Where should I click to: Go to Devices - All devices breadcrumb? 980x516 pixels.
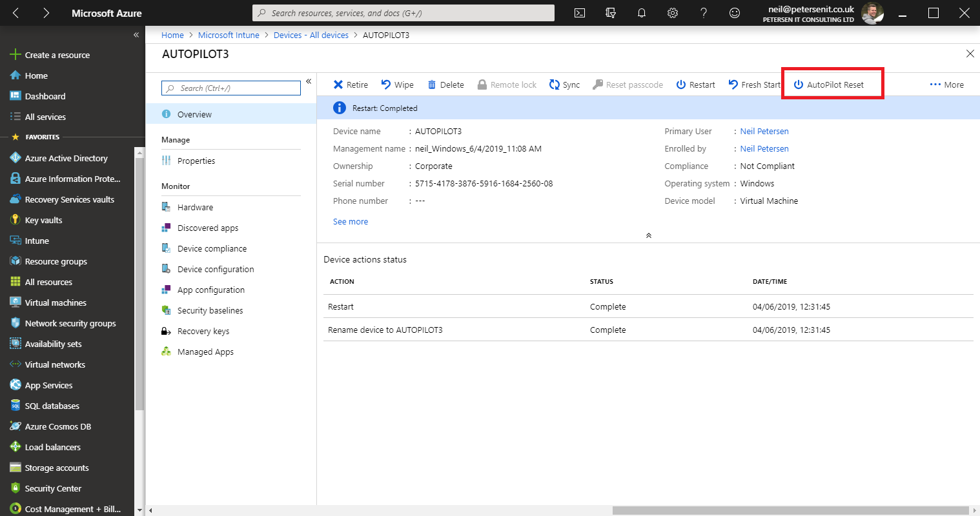coord(311,35)
